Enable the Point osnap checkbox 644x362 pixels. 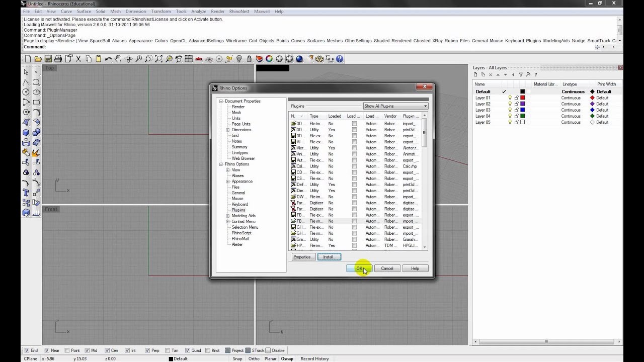[67, 350]
